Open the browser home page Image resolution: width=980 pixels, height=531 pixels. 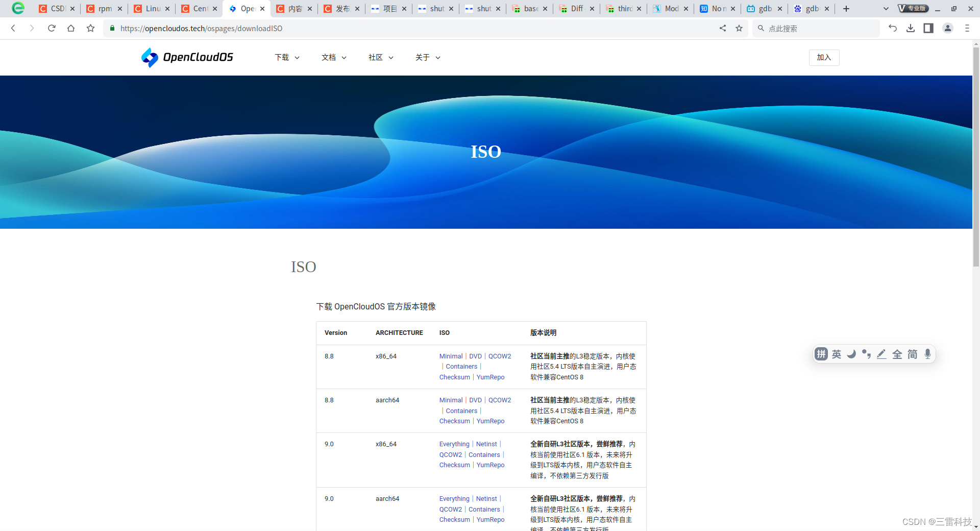click(71, 28)
